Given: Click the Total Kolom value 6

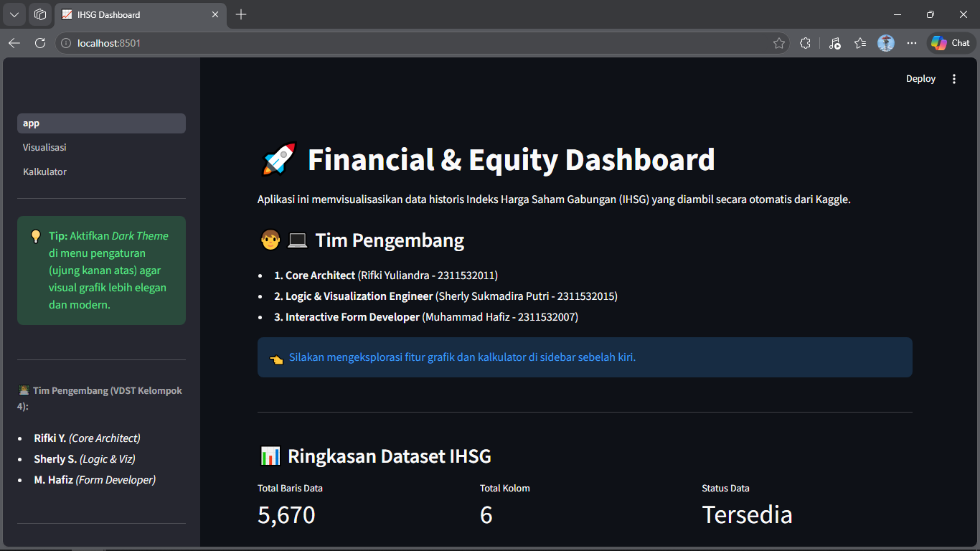Looking at the screenshot, I should pos(486,514).
